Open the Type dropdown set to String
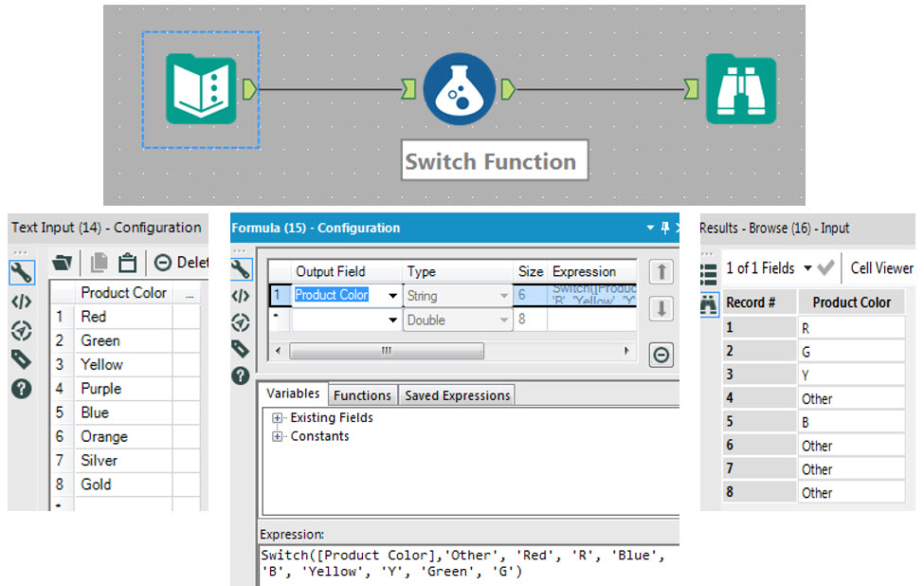Image resolution: width=924 pixels, height=586 pixels. click(x=504, y=295)
